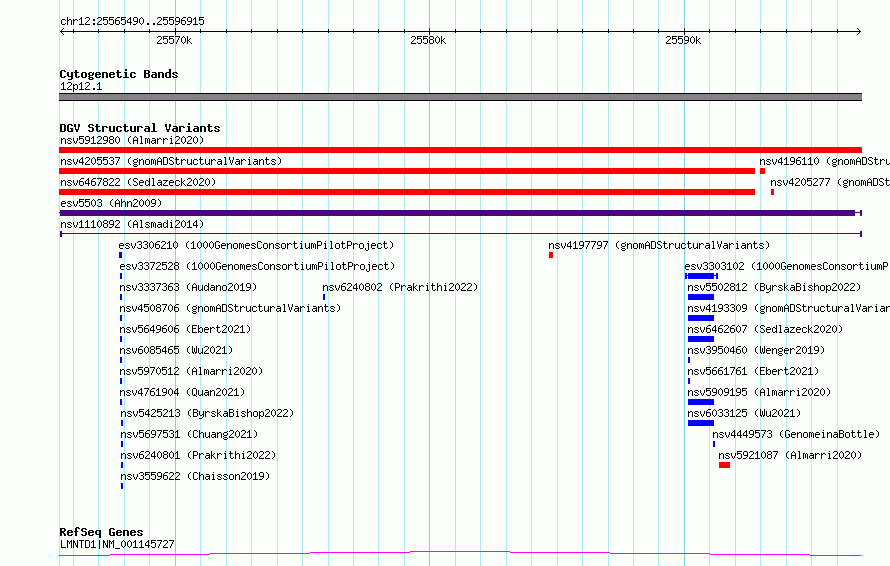Viewport: 890px width, 566px height.
Task: Click esv3303102 1000Genomes variant label
Action: pyautogui.click(x=787, y=266)
